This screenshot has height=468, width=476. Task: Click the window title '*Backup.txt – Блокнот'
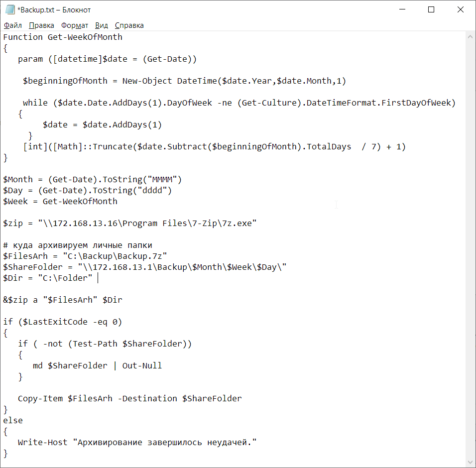click(54, 10)
